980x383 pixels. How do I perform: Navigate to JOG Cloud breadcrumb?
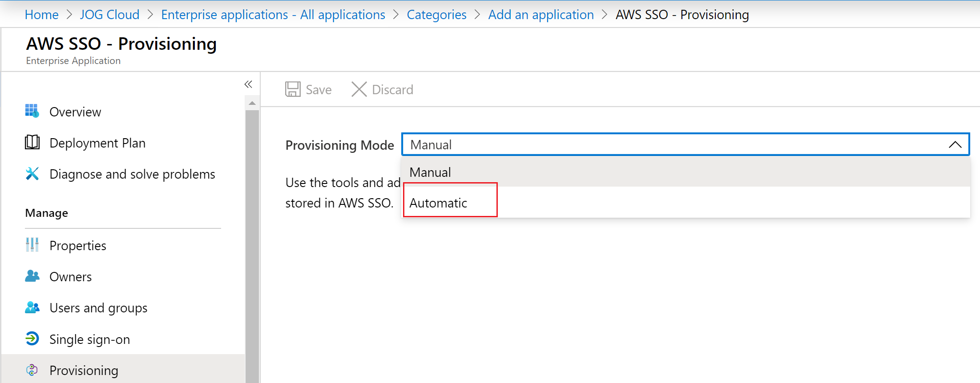point(109,15)
